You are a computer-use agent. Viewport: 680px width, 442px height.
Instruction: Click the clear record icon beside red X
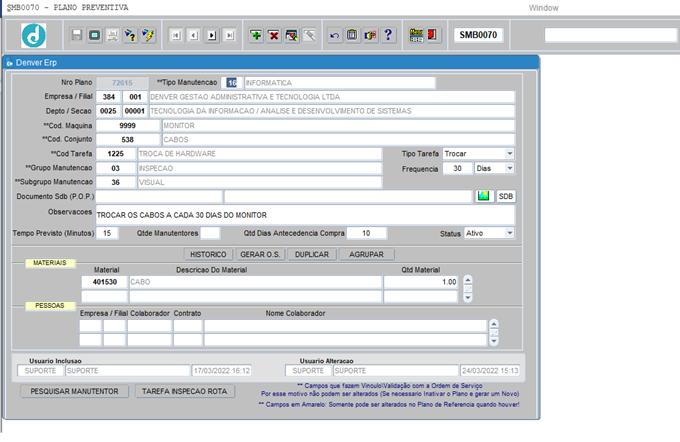tap(291, 35)
